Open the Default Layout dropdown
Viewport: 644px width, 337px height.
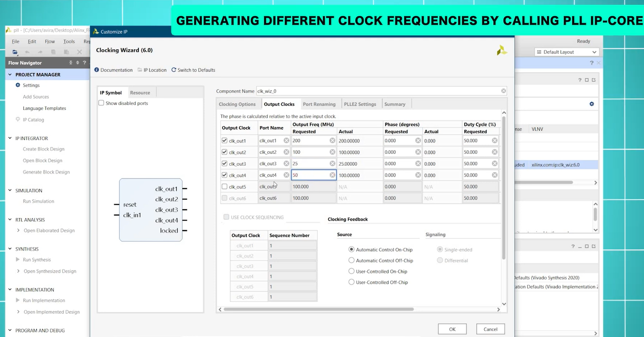pos(566,52)
